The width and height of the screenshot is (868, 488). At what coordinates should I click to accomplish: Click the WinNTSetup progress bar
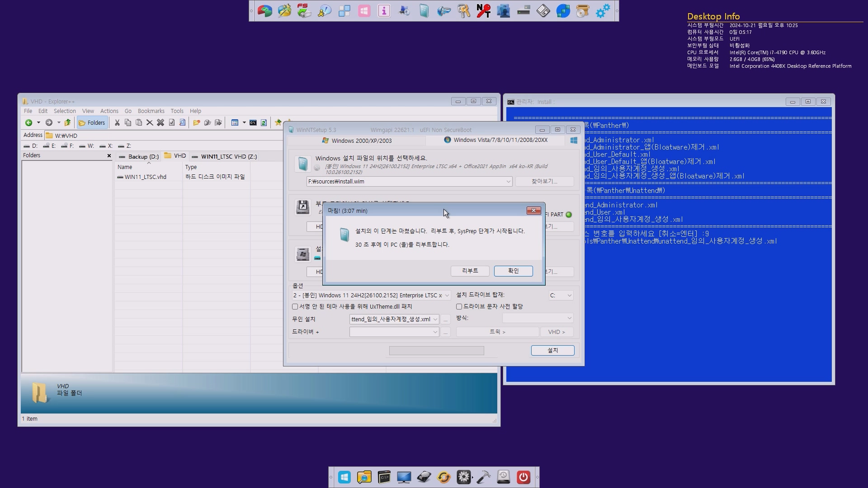click(436, 351)
